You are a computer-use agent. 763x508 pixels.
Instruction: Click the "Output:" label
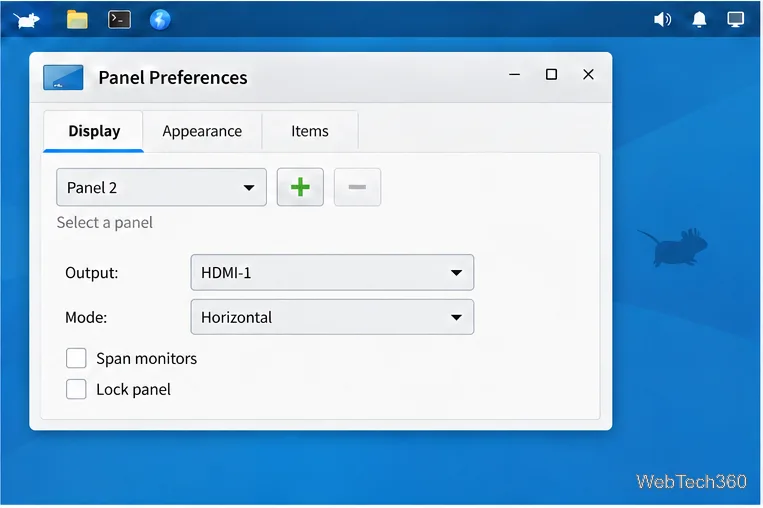pyautogui.click(x=91, y=272)
